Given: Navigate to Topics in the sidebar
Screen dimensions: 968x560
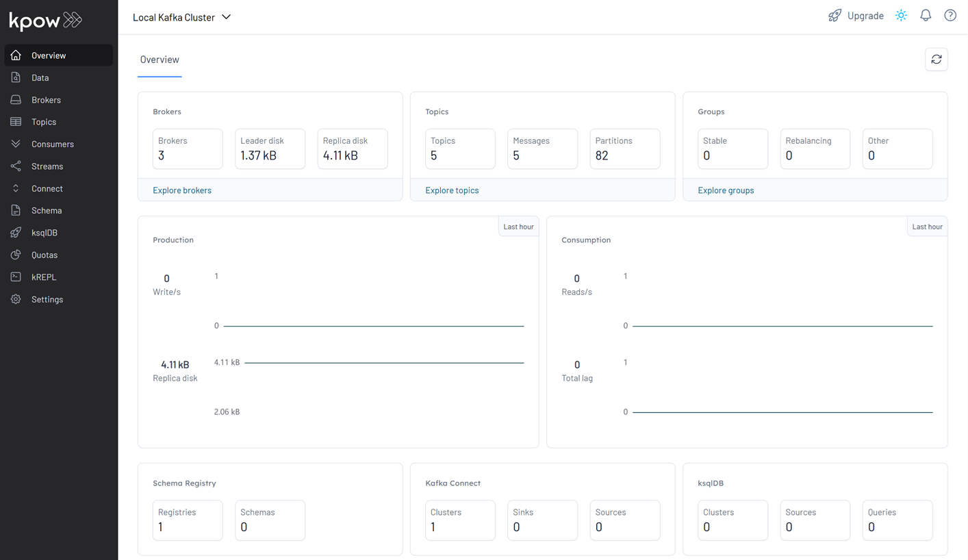Looking at the screenshot, I should click(59, 122).
